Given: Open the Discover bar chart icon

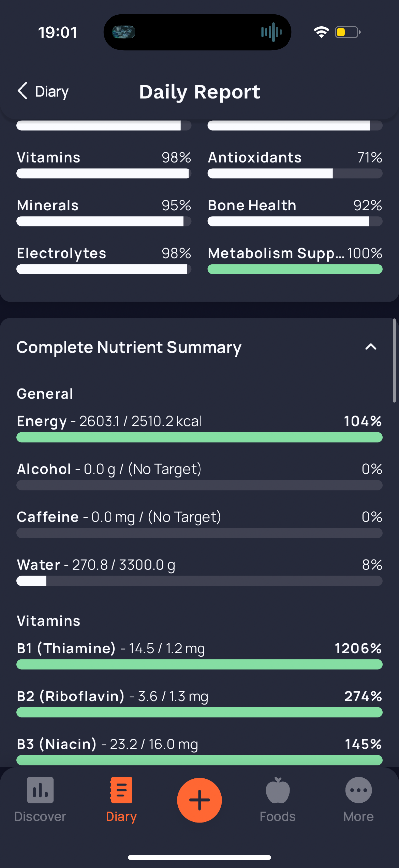Looking at the screenshot, I should click(40, 790).
